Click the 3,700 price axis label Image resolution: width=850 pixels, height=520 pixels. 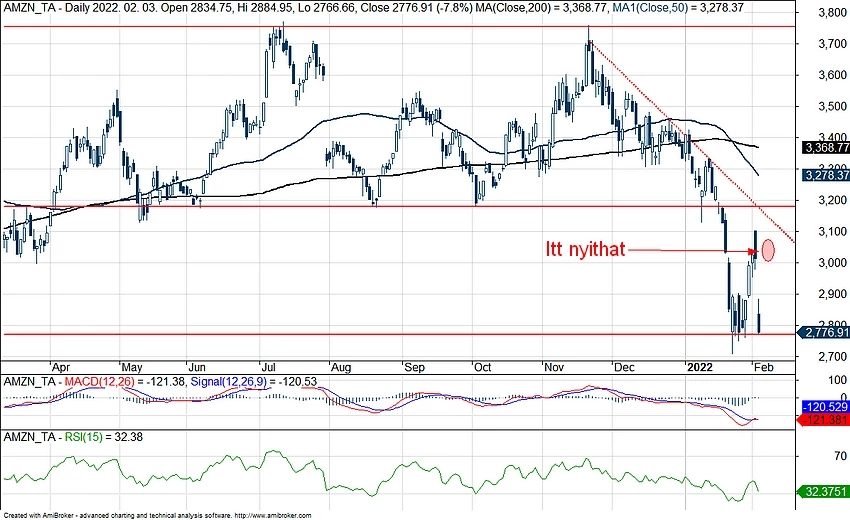pyautogui.click(x=832, y=44)
